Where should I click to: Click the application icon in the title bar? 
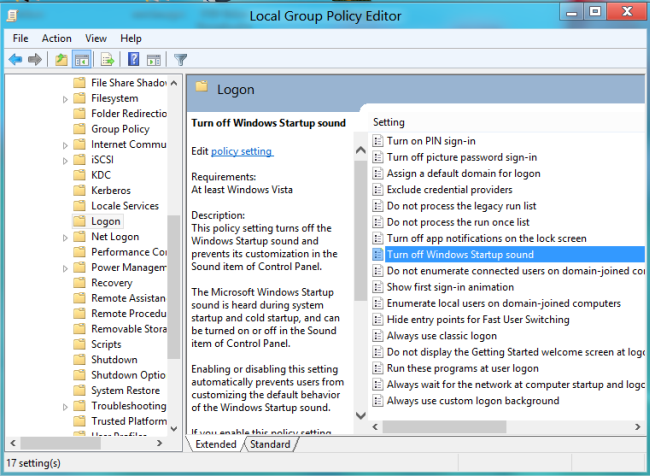click(12, 16)
